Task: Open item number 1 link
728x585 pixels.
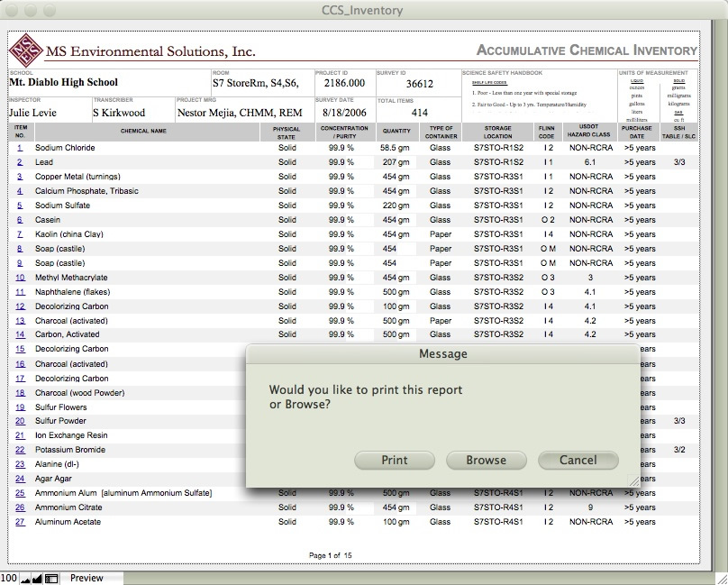Action: (20, 148)
